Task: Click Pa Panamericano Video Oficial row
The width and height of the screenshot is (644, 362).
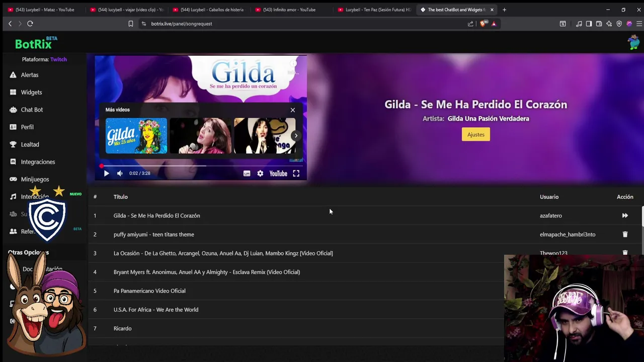Action: coord(365,291)
